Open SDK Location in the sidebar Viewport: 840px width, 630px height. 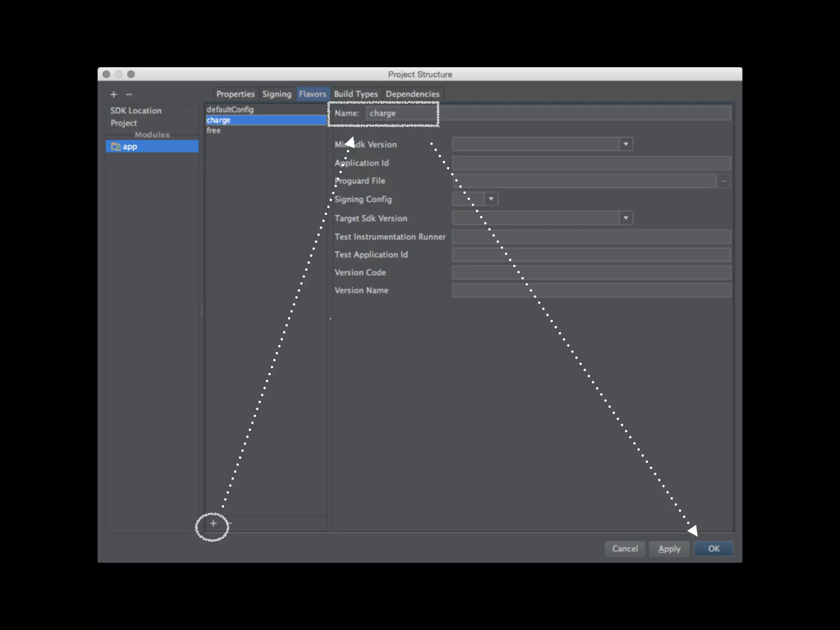tap(136, 111)
